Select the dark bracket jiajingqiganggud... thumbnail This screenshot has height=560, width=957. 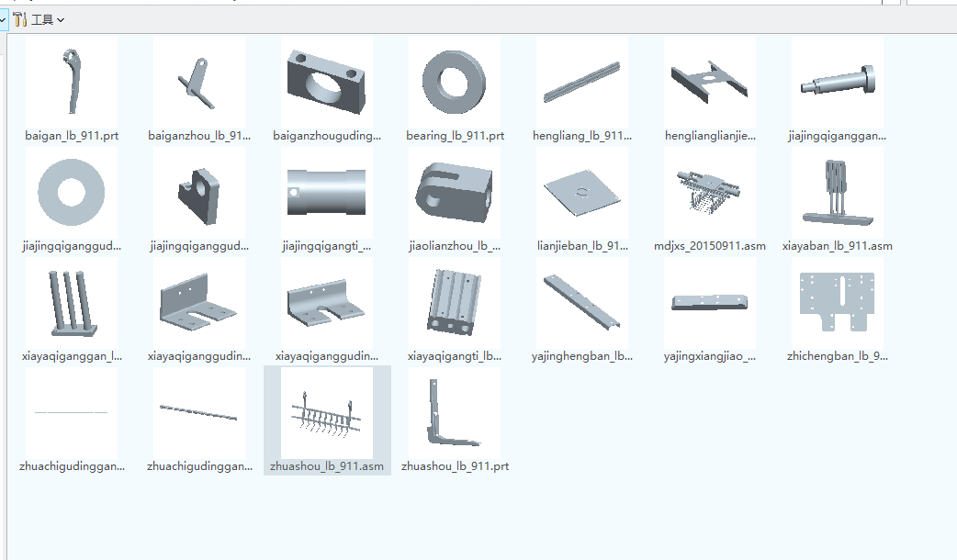click(x=199, y=193)
